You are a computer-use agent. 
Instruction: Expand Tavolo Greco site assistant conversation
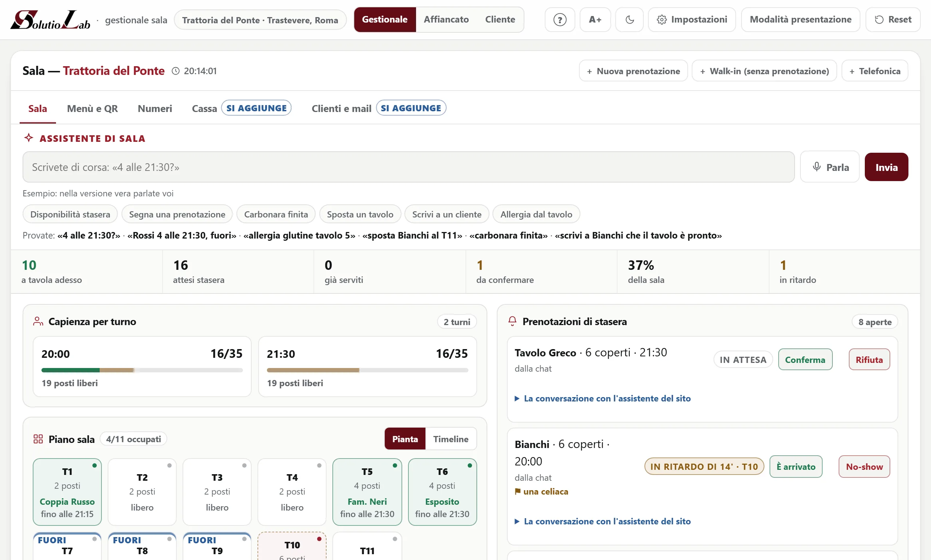click(x=603, y=399)
